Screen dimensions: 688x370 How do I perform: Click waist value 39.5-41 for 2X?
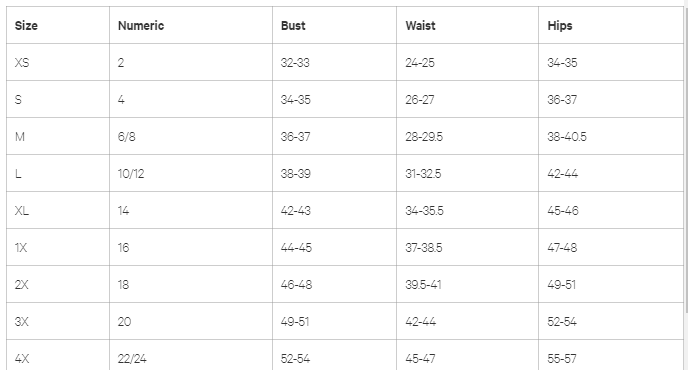(x=423, y=284)
